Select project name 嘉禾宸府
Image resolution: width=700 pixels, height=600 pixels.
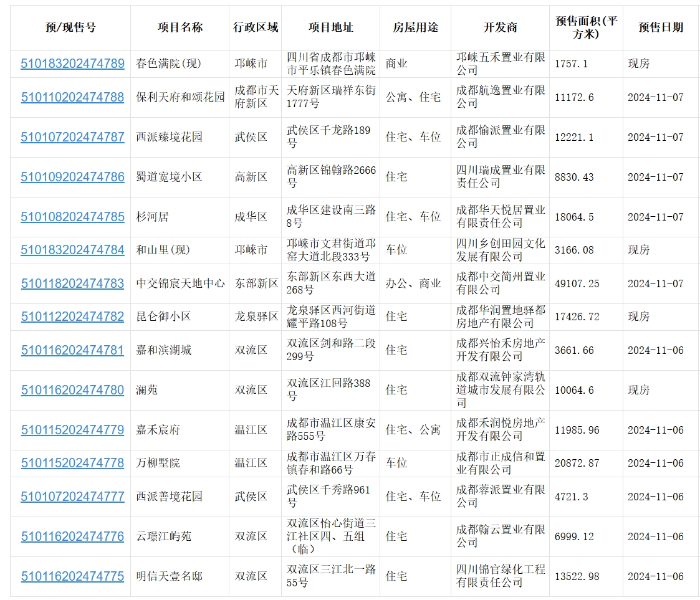(x=158, y=430)
